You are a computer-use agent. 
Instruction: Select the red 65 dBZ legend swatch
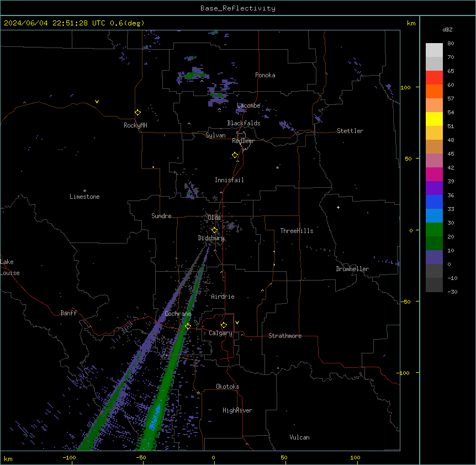(434, 77)
